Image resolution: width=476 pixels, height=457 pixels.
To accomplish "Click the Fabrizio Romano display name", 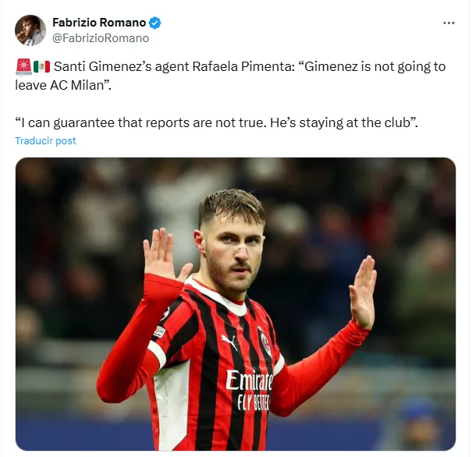I will [99, 23].
